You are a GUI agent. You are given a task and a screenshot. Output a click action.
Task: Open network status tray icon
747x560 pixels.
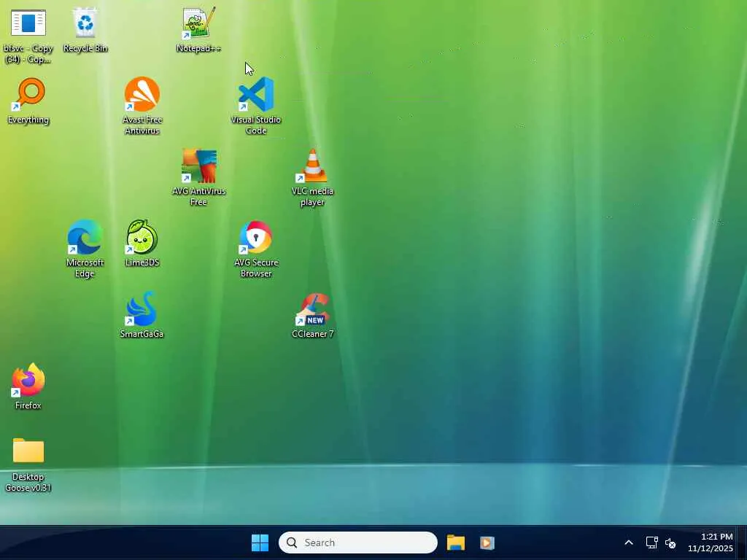(651, 542)
